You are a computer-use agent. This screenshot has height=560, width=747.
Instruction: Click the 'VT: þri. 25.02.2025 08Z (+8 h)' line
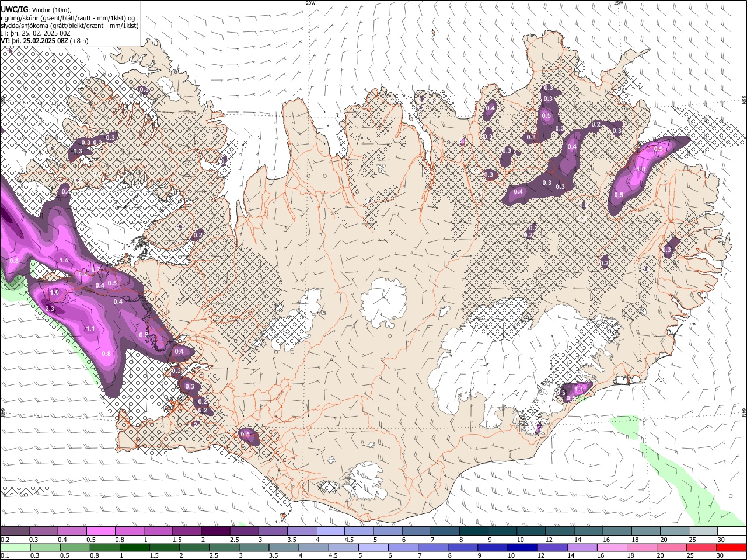[x=45, y=41]
